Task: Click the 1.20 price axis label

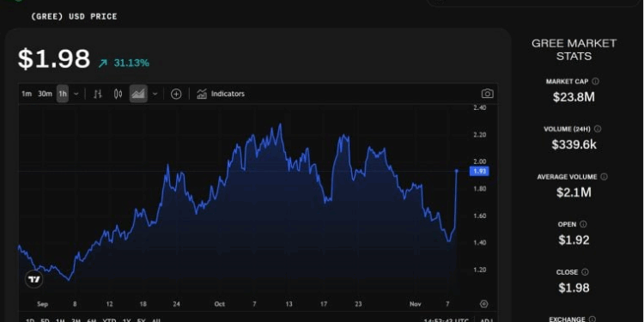Action: (480, 270)
